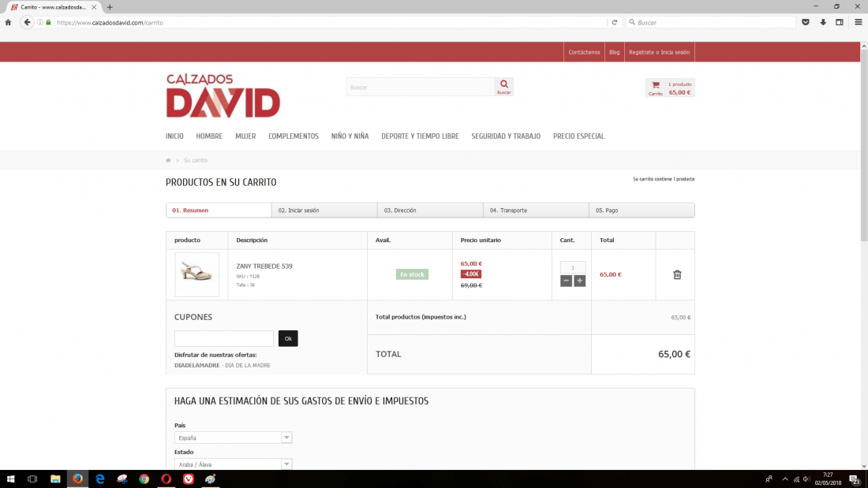The height and width of the screenshot is (488, 868).
Task: Open the Pocket icon in toolbar
Action: [x=806, y=23]
